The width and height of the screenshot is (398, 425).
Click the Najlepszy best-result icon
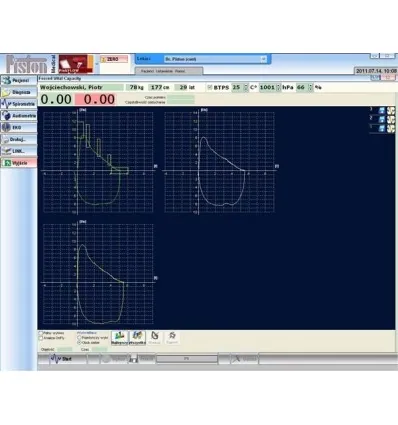point(119,338)
